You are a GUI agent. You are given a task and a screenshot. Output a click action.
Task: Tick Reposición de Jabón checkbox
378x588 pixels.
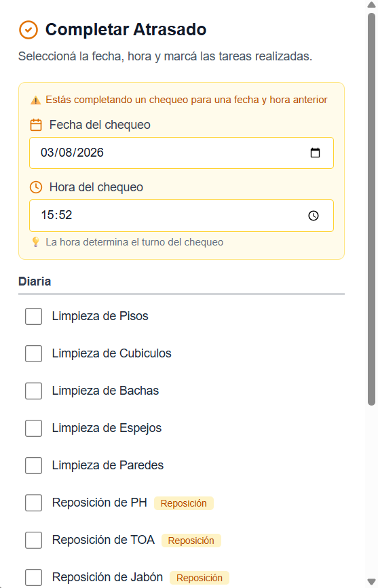coord(33,577)
